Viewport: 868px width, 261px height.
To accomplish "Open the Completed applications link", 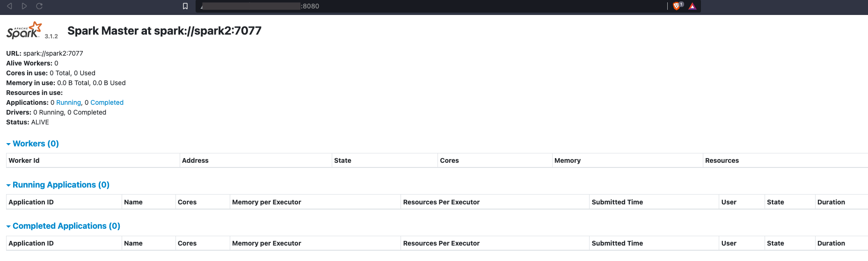I will [x=107, y=102].
